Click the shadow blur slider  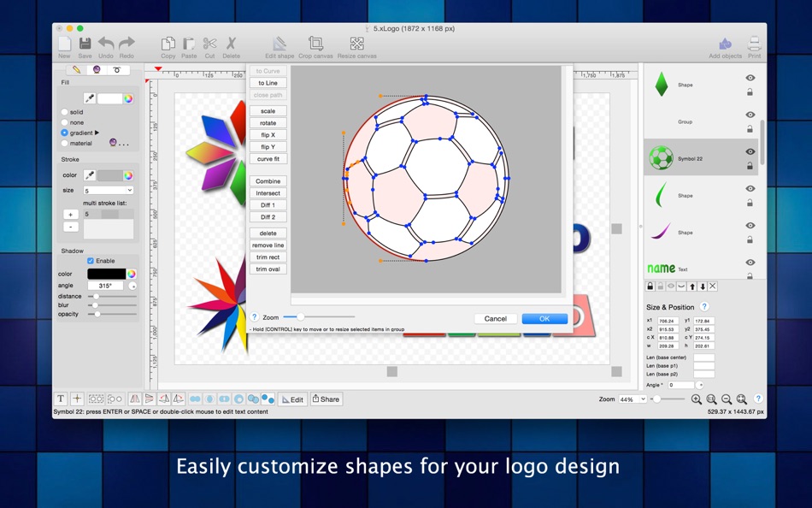[112, 305]
